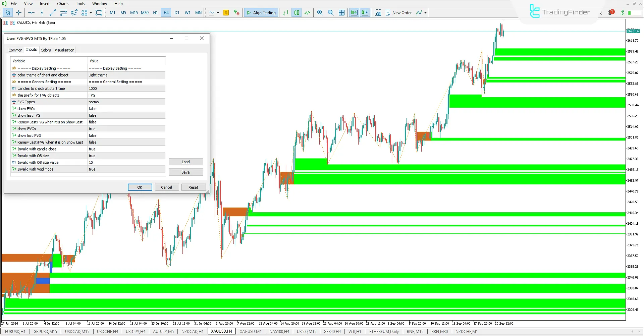The image size is (644, 336).
Task: Open the indicators dropdown arrow
Action: point(425,12)
